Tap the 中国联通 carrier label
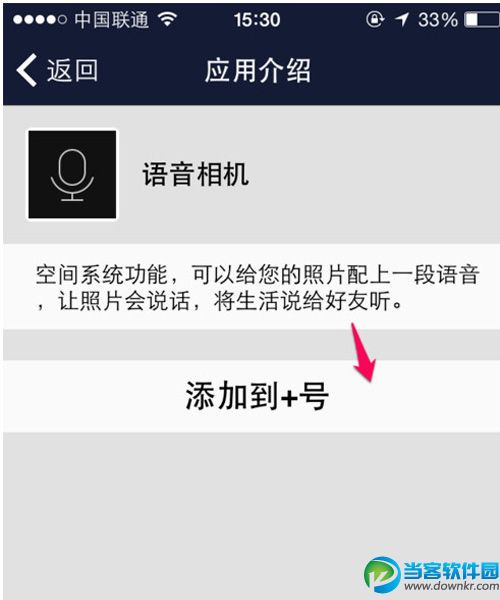The width and height of the screenshot is (500, 600). (111, 19)
